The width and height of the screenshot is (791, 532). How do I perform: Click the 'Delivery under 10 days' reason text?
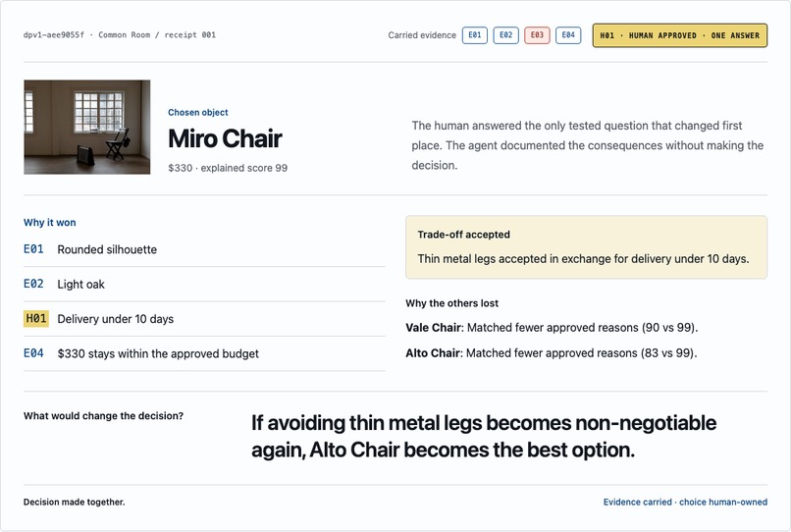coord(116,319)
